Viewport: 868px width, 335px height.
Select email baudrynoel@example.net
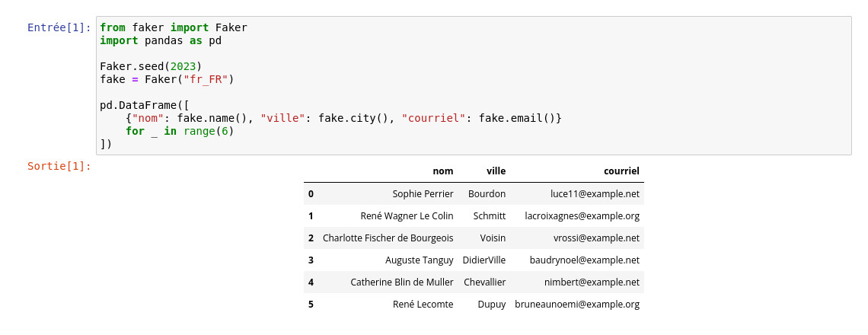coord(585,260)
